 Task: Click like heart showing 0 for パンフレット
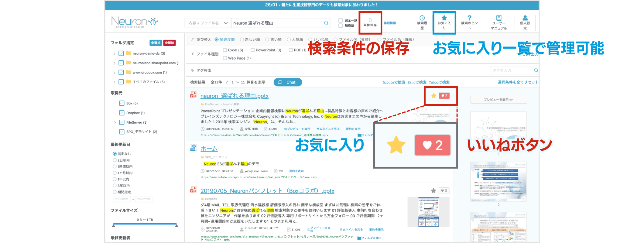[444, 191]
